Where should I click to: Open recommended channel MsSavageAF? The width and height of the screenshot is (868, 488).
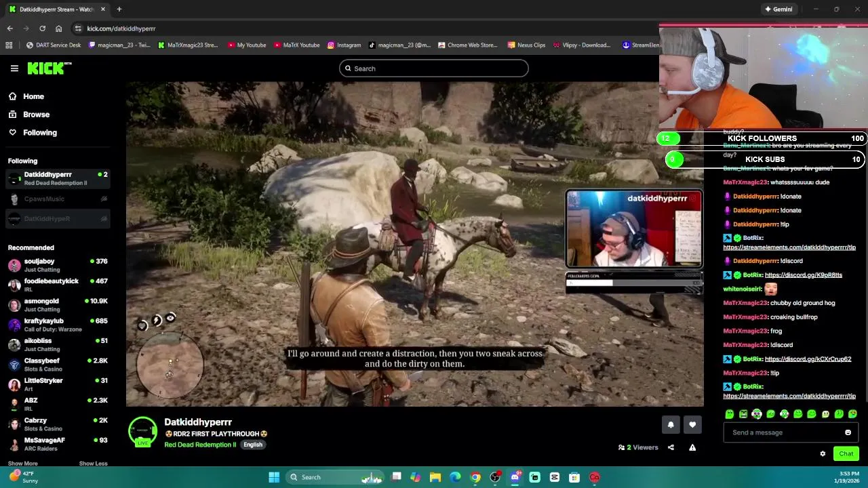pos(57,444)
